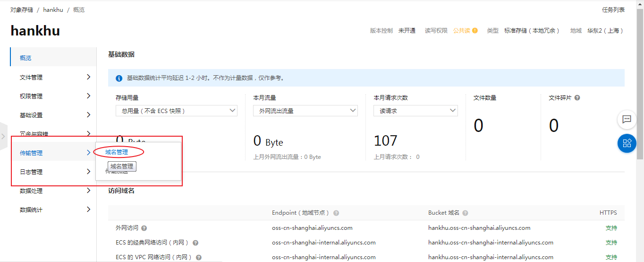This screenshot has height=262, width=644.
Task: Click the help icon beside Bucket 域名
Action: [466, 213]
